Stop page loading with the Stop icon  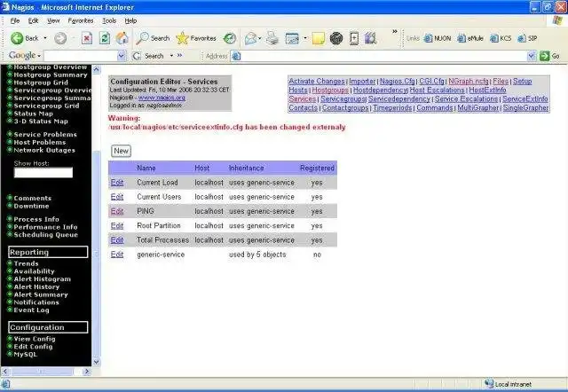[x=87, y=38]
